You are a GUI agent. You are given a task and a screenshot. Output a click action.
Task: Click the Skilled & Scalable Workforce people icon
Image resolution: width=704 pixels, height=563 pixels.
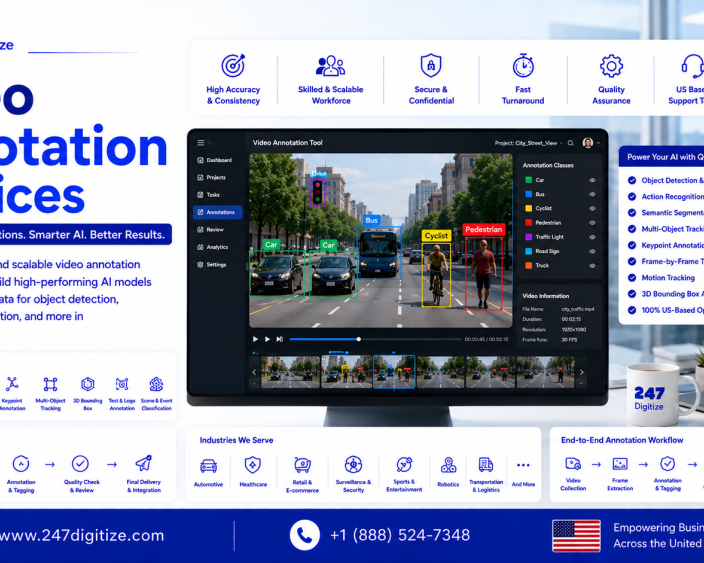pyautogui.click(x=330, y=66)
